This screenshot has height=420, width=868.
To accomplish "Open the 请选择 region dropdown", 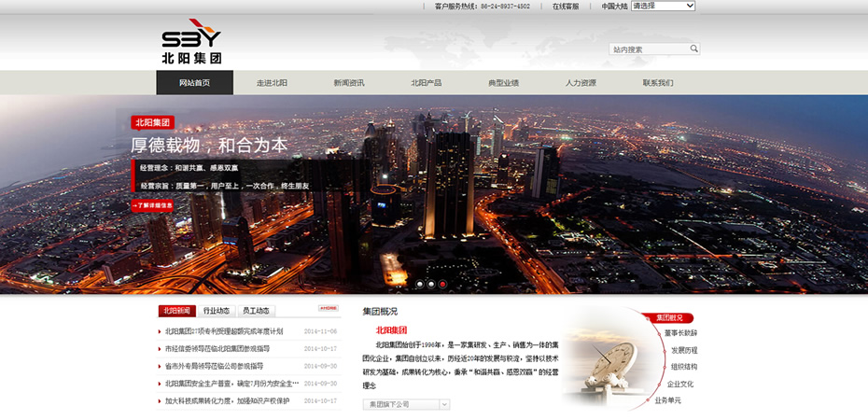I will pyautogui.click(x=663, y=6).
